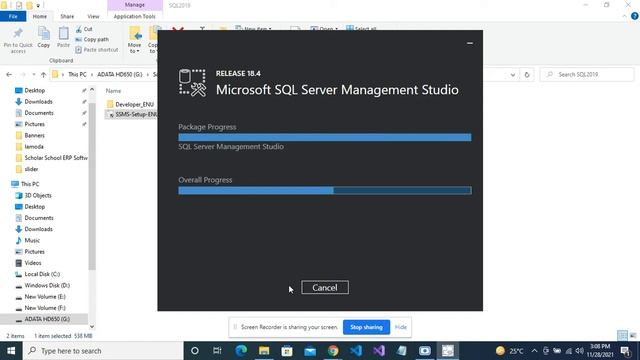The image size is (640, 360).
Task: Open Visual Studio from taskbar
Action: [379, 351]
